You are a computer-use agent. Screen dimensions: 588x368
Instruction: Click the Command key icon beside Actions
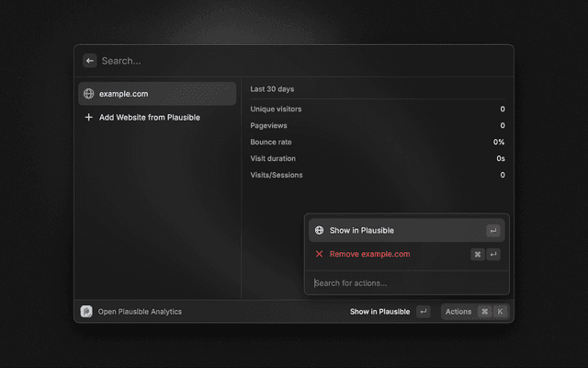[484, 312]
